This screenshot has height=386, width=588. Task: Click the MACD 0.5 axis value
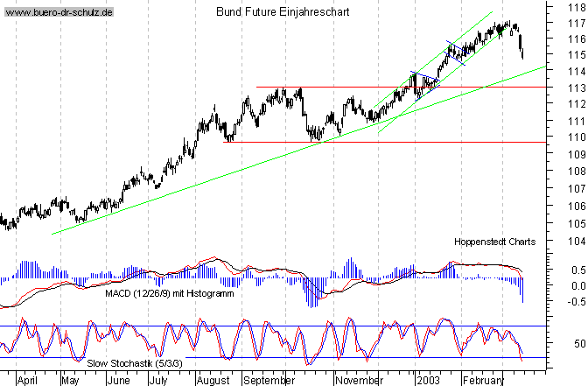coord(578,270)
